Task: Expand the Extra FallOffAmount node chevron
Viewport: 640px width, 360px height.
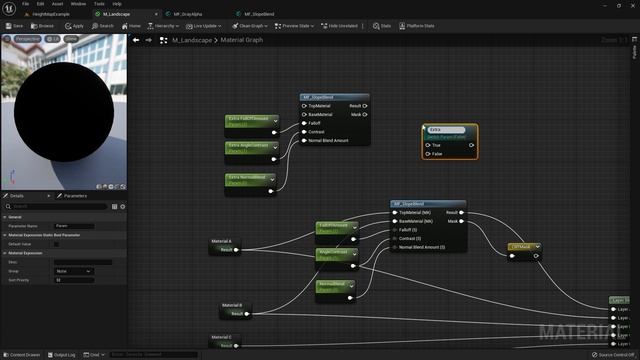Action: point(276,121)
